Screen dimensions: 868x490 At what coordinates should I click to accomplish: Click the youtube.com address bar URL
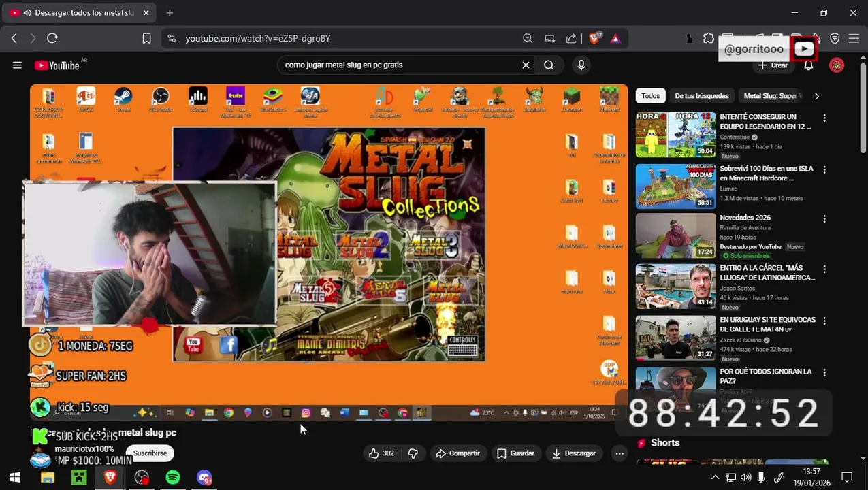[258, 39]
